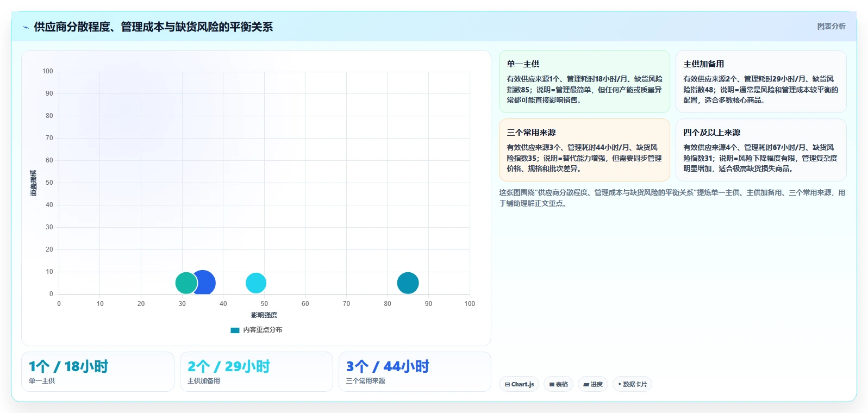Click the 图表分析 label in the header
The image size is (868, 413).
(831, 26)
